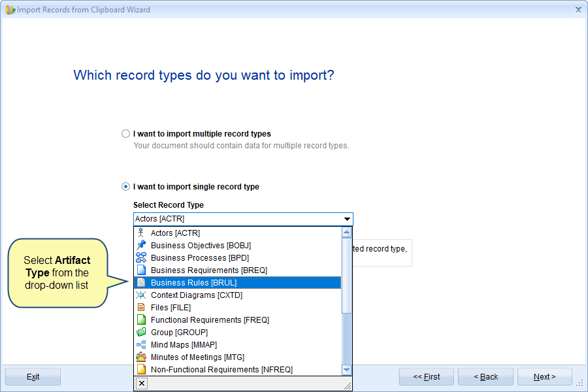Image resolution: width=588 pixels, height=392 pixels.
Task: Click the dropdown list resize grip
Action: coord(348,385)
